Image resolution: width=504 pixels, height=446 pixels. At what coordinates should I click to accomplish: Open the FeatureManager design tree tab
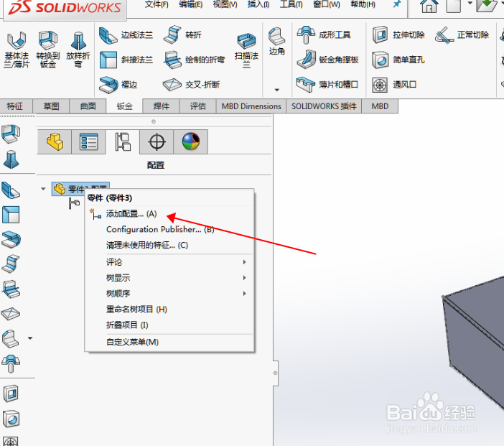[55, 141]
